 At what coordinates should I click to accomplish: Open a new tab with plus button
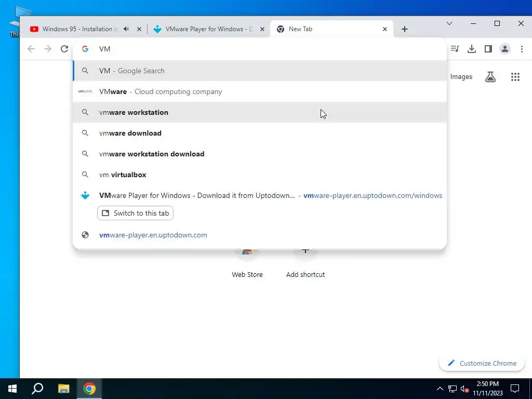tap(404, 29)
